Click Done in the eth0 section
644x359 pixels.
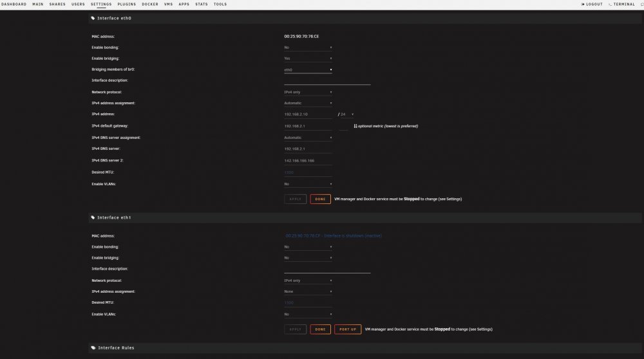pyautogui.click(x=320, y=199)
